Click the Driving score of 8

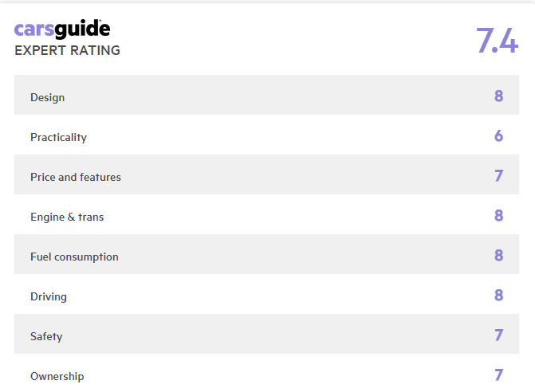pyautogui.click(x=499, y=295)
